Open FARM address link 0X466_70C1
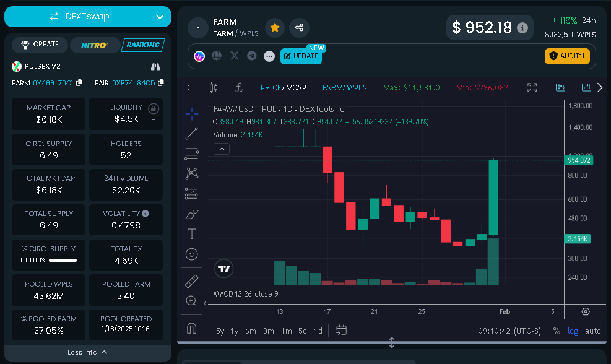 [x=53, y=83]
